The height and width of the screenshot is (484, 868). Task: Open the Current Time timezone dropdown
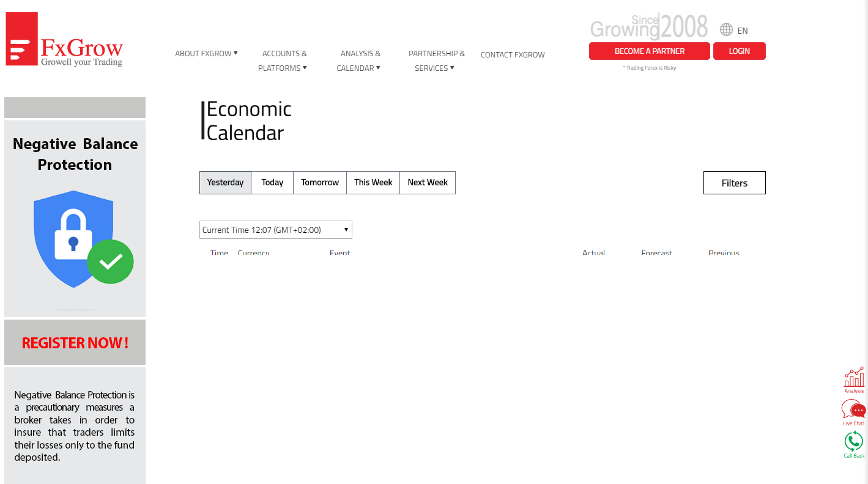pyautogui.click(x=275, y=229)
